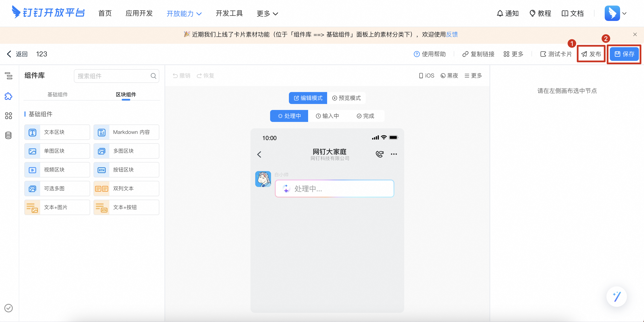Expand the account dropdown arrow
644x322 pixels.
625,13
